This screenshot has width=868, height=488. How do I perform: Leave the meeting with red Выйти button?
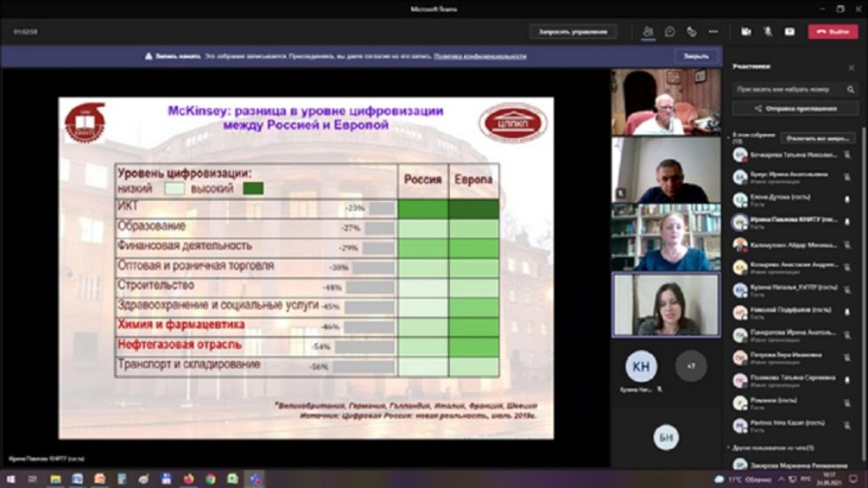point(833,32)
